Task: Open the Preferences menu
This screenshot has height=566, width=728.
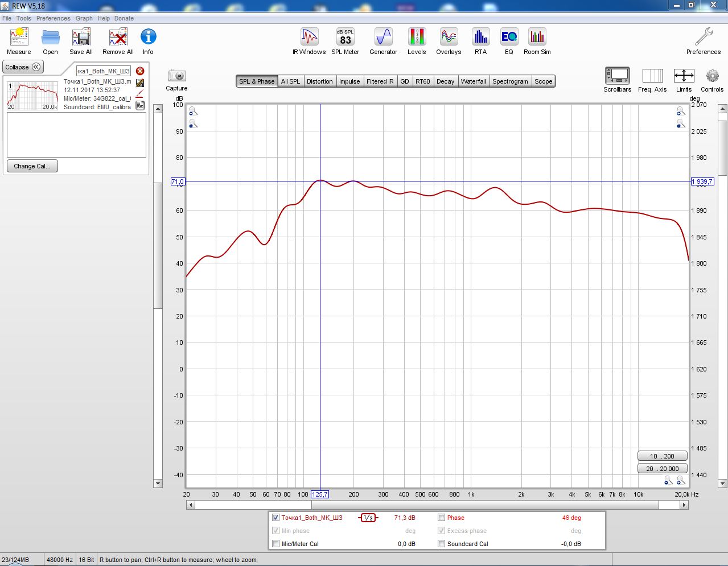Action: (x=54, y=18)
